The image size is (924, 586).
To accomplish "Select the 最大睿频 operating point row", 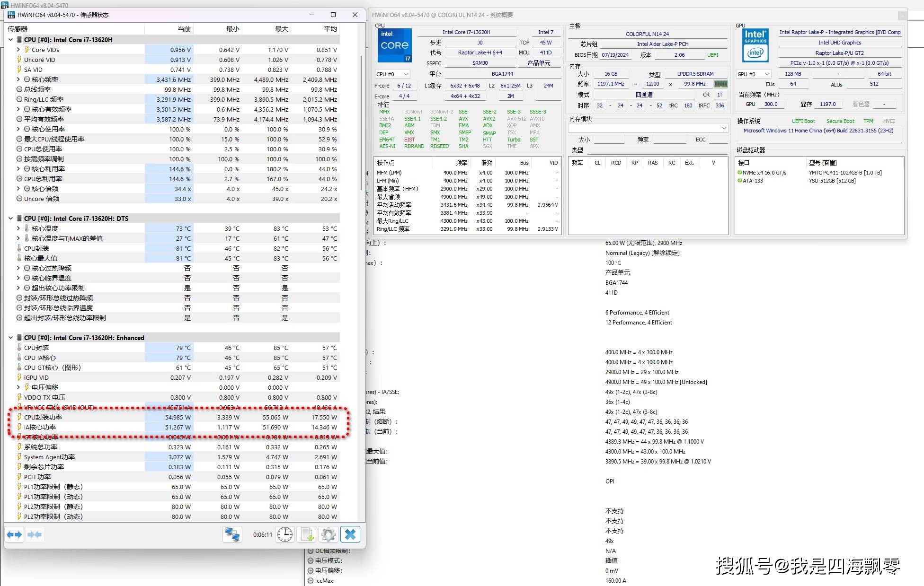I will (x=467, y=197).
